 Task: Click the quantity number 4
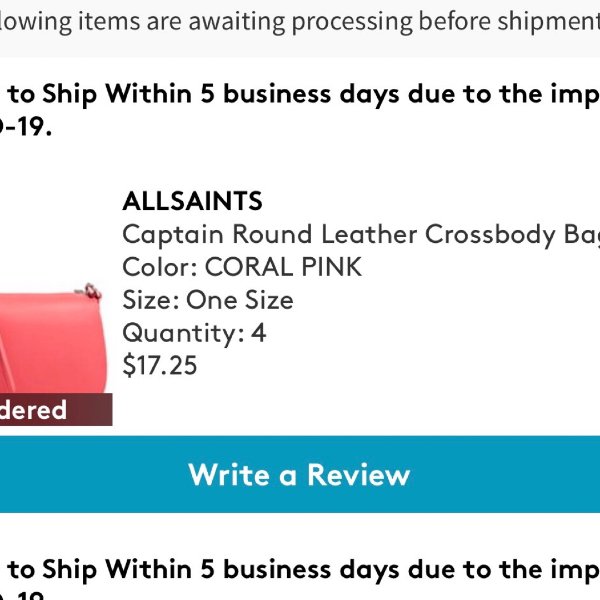[x=258, y=333]
